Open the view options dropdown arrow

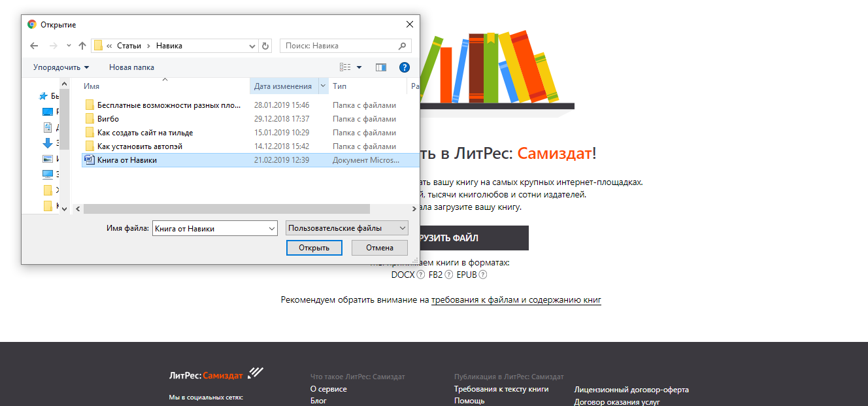(x=359, y=67)
